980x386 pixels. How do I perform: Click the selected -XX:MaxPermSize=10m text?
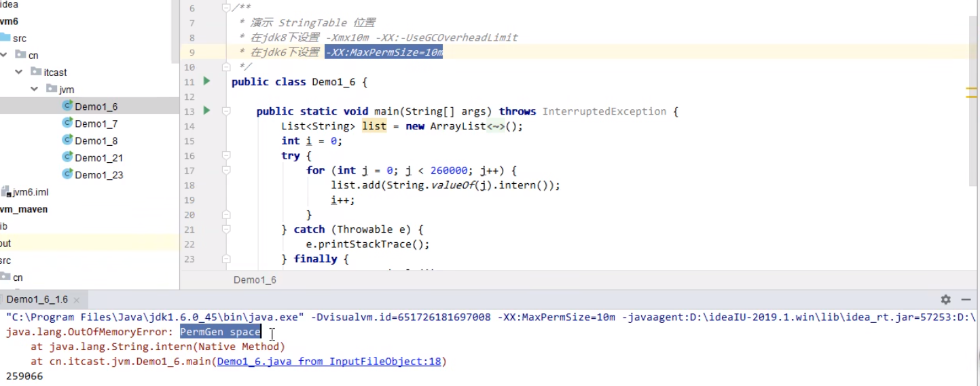pos(384,52)
